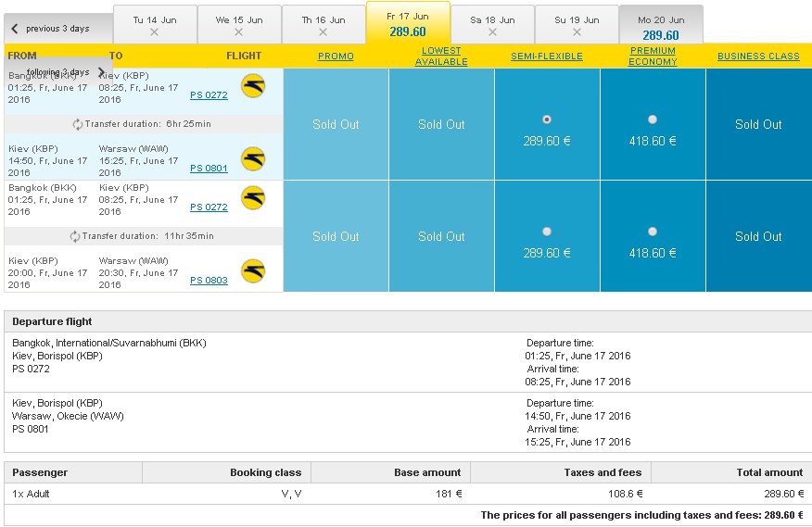Click the previous 3 days left arrow
Screen dimensions: 812x527
(15, 29)
